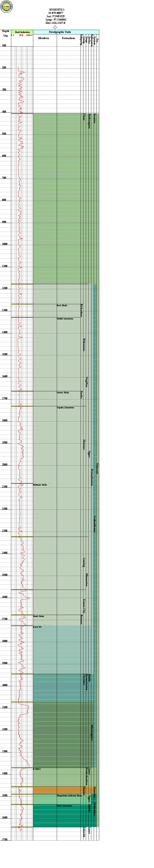Click the Wabaunsee group label
This screenshot has height=868, width=154.
[84, 345]
